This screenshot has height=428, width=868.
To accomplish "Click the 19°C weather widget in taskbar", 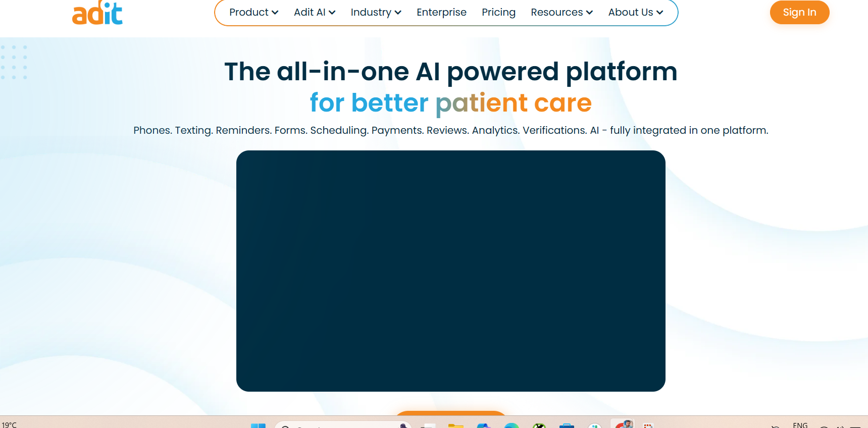I will click(9, 425).
